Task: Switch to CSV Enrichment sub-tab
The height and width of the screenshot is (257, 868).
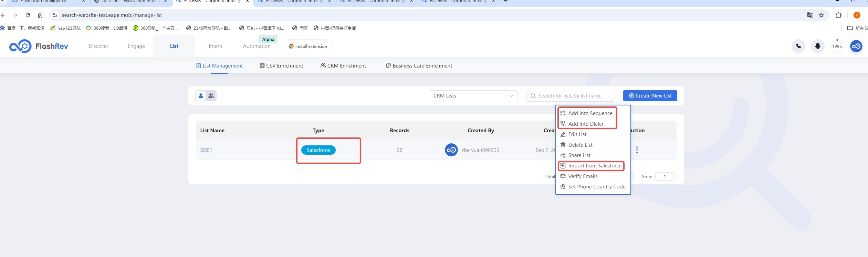Action: [281, 66]
